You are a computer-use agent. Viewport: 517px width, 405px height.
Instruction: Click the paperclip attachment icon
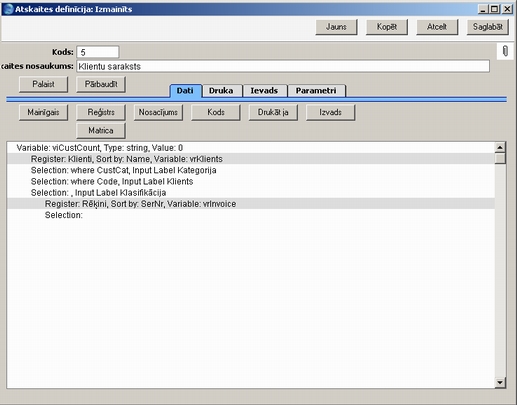point(505,51)
